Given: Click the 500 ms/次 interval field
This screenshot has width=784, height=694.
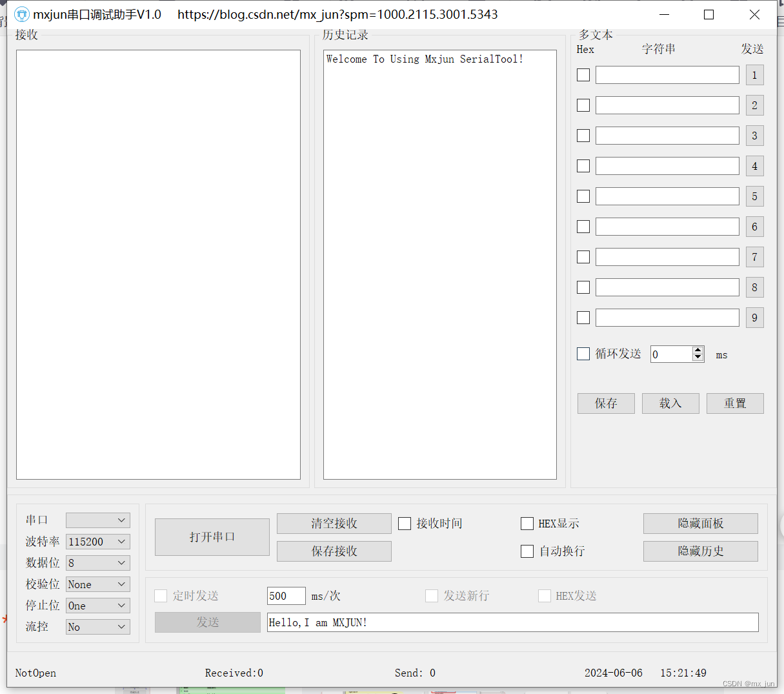Looking at the screenshot, I should coord(286,596).
